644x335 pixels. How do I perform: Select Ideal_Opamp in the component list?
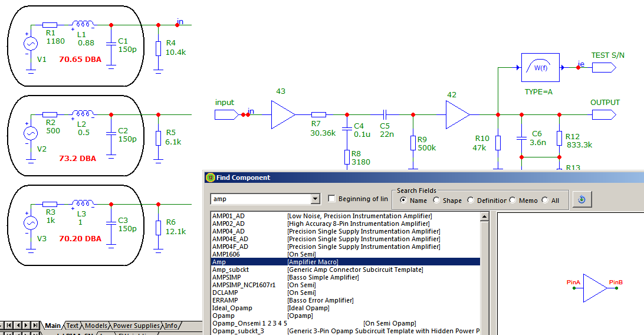[345, 308]
